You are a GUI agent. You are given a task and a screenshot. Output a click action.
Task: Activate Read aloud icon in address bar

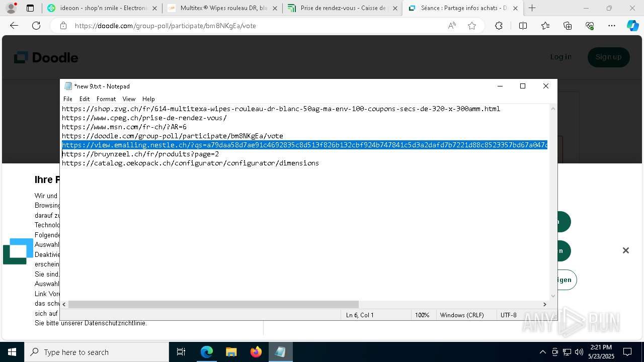[452, 26]
